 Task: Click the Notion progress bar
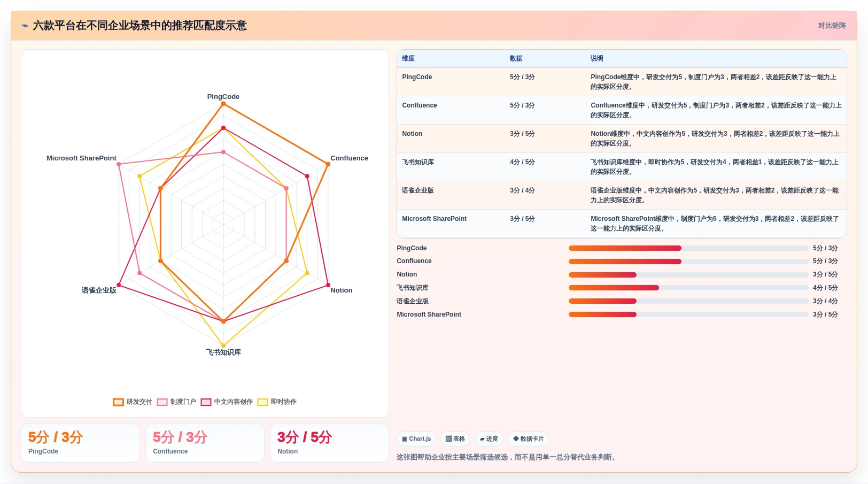[x=688, y=275]
